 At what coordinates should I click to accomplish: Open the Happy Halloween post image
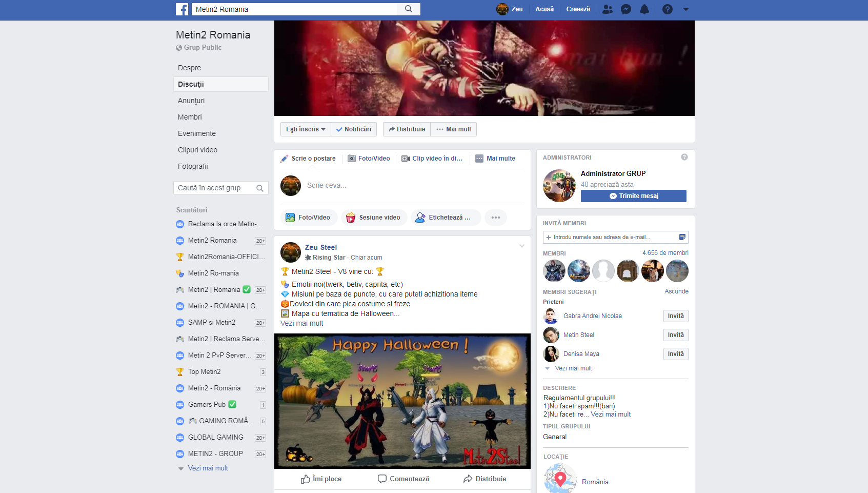tap(402, 401)
